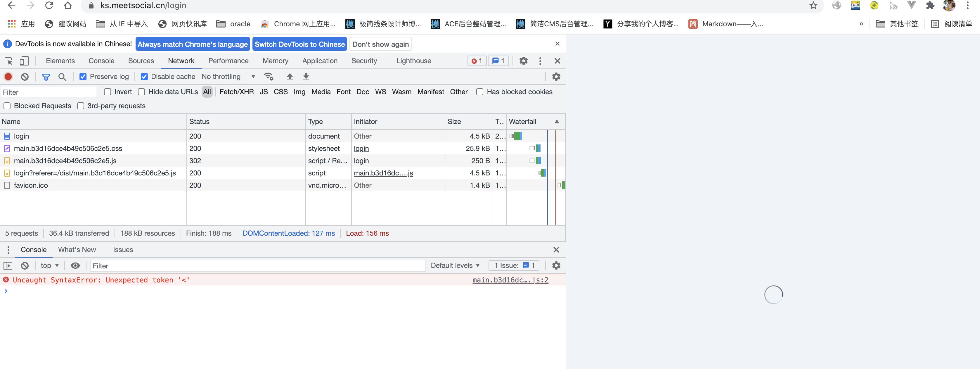This screenshot has width=980, height=369.
Task: Open network conditions wifi icon
Action: [x=269, y=77]
